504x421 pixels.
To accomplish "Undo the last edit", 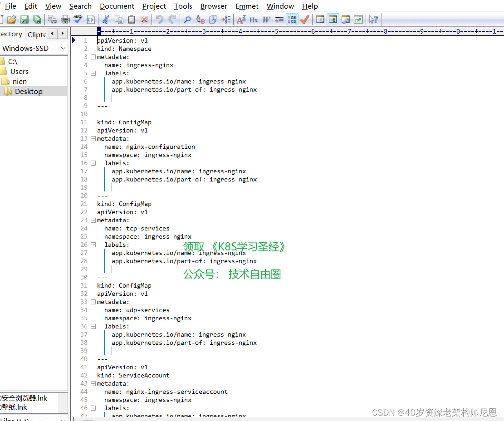I will point(159,20).
